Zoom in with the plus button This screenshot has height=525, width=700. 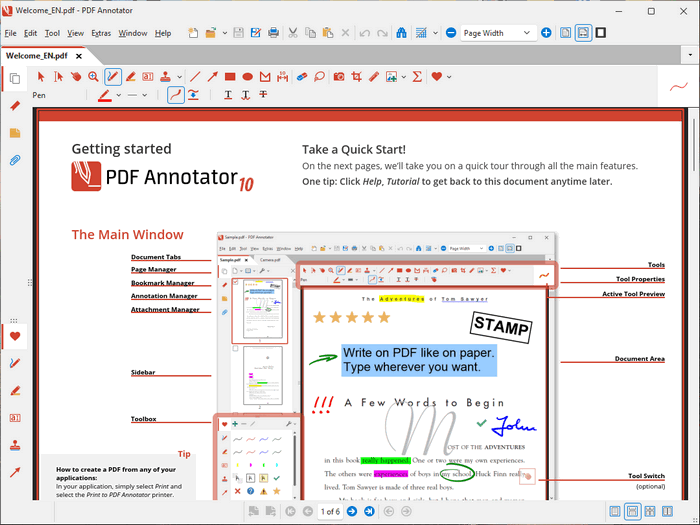pos(546,33)
